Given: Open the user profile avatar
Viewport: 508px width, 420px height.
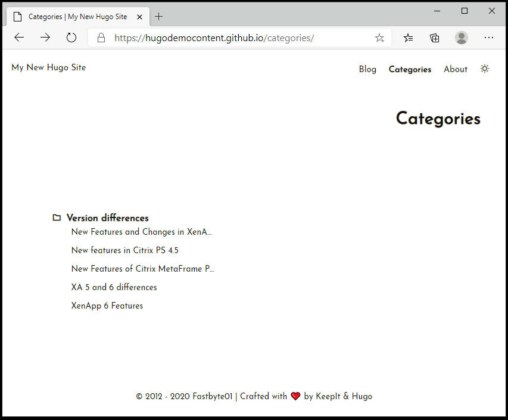Looking at the screenshot, I should [462, 38].
